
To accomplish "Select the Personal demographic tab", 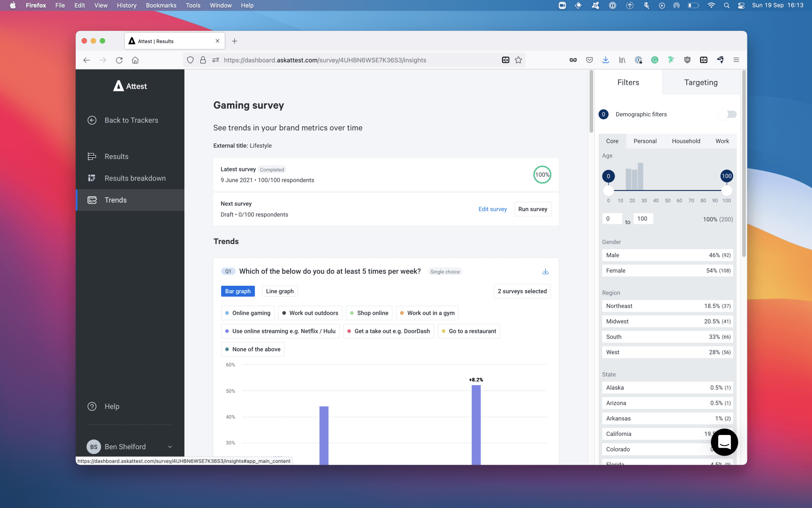I will pos(645,141).
